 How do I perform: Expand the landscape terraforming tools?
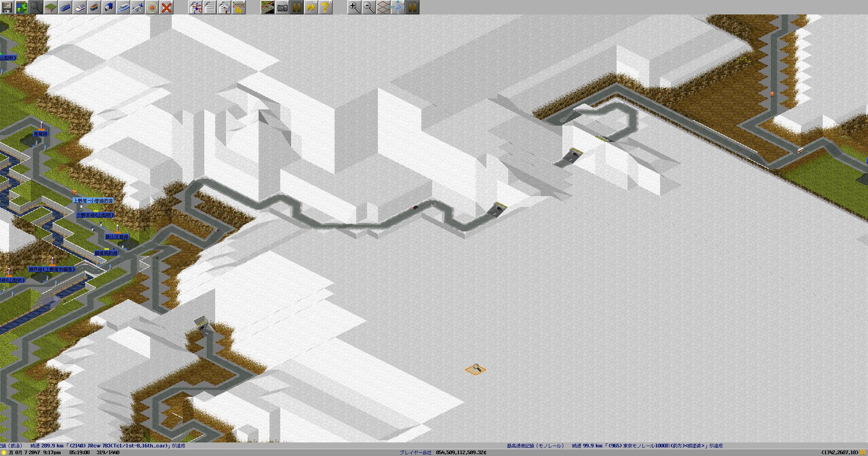[x=51, y=7]
